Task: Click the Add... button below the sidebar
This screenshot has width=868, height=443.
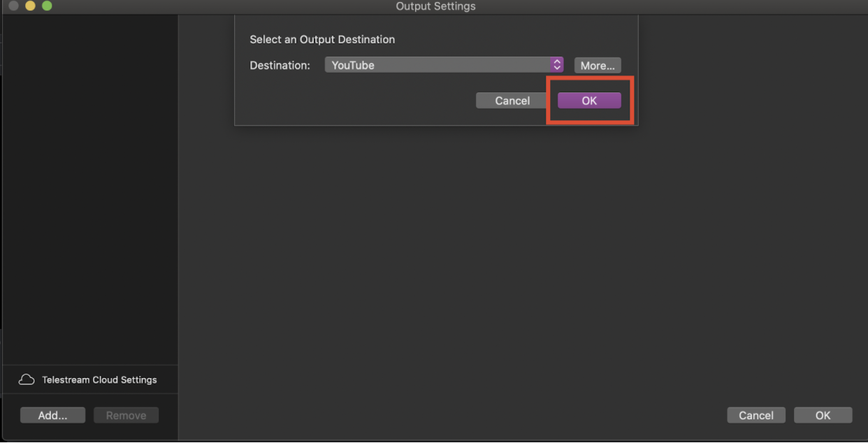Action: [x=52, y=415]
